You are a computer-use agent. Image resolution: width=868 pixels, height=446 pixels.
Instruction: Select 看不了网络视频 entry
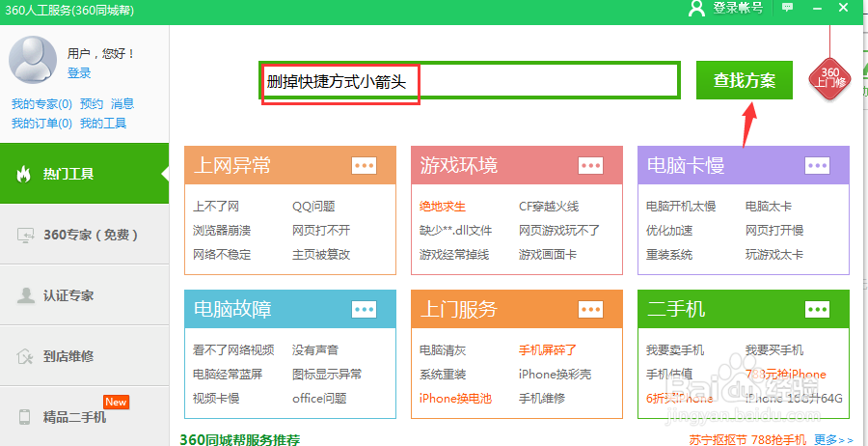pos(233,350)
